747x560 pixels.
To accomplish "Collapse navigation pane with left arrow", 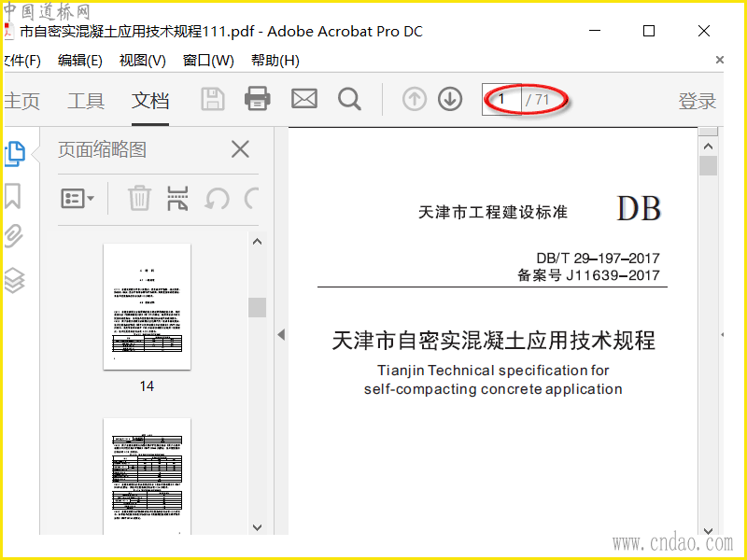I will click(281, 335).
